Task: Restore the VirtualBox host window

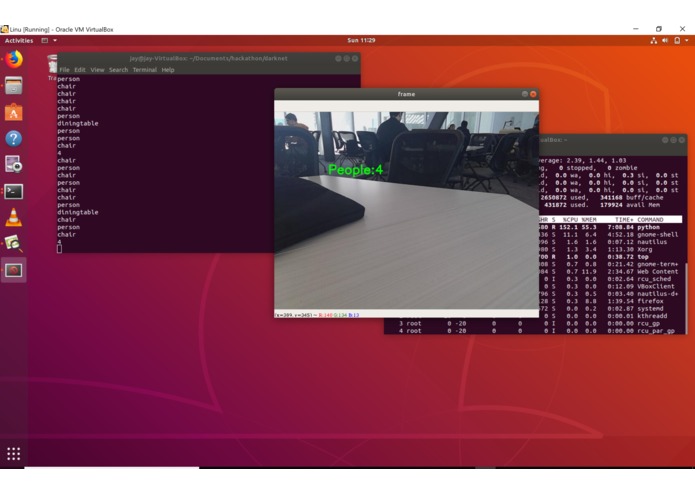Action: click(x=659, y=29)
